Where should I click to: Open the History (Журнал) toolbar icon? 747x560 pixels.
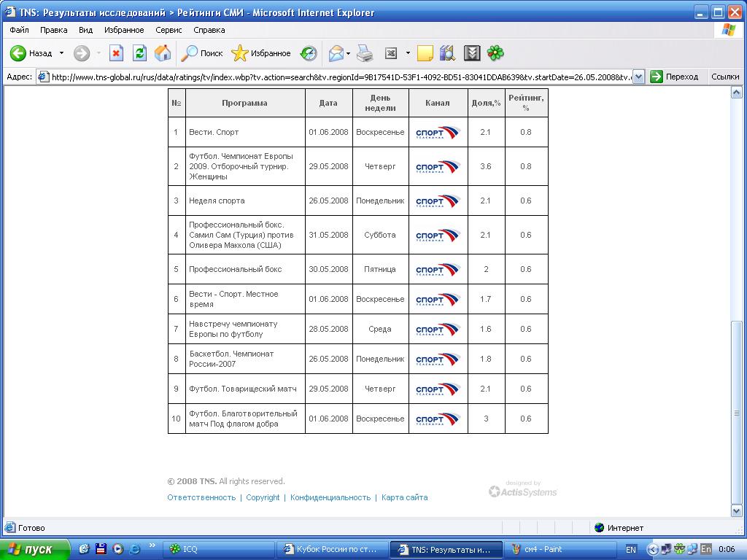pyautogui.click(x=309, y=53)
